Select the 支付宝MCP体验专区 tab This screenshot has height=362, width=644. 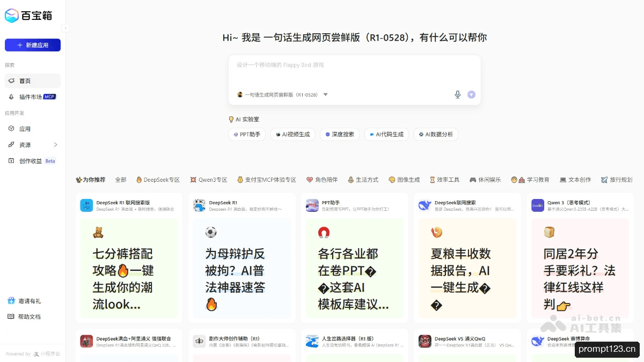point(267,180)
